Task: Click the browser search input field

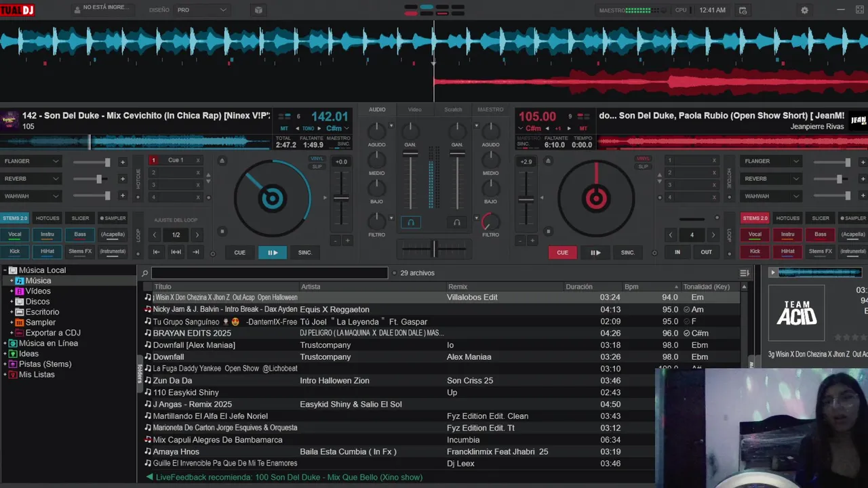Action: click(x=269, y=273)
